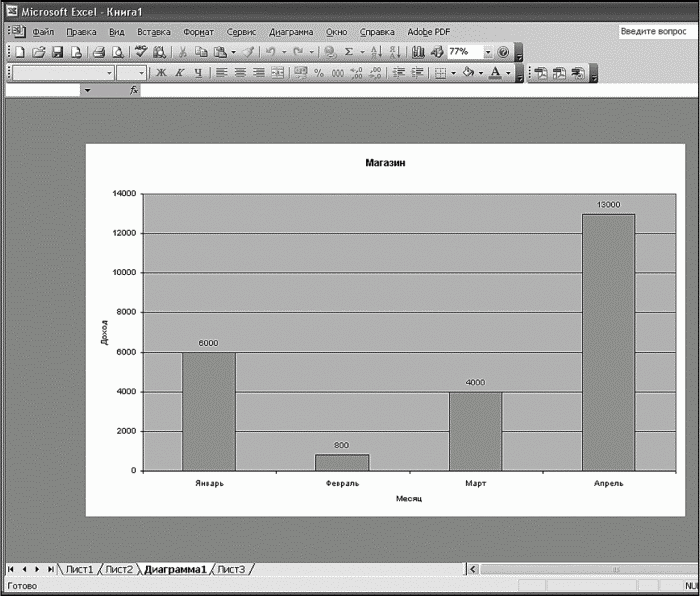Toggle align right
The image size is (700, 596).
click(259, 73)
